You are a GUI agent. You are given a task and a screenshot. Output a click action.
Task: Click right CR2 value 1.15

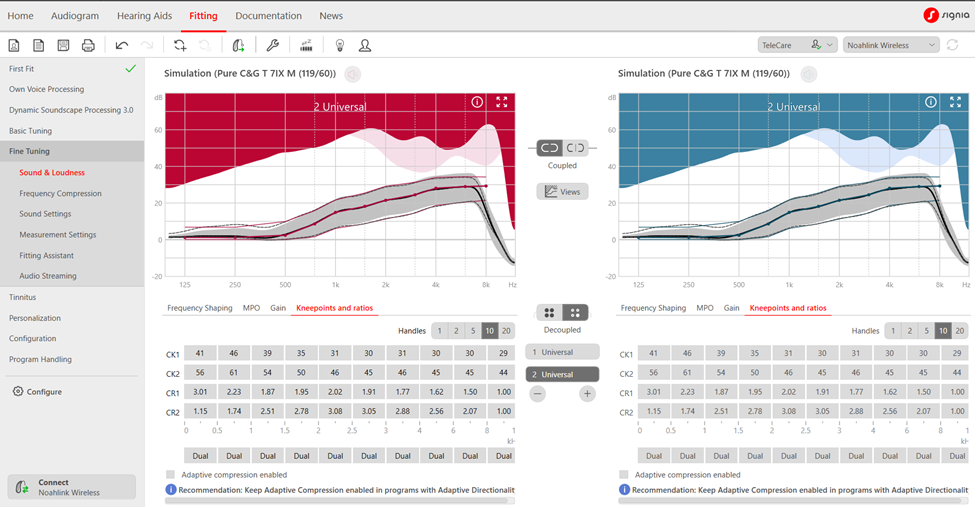point(654,411)
